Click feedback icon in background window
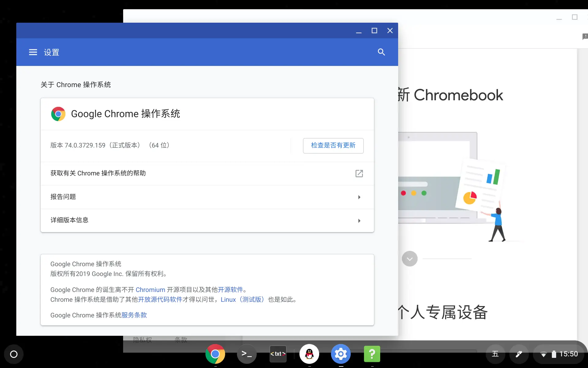This screenshot has width=588, height=368. (x=585, y=36)
